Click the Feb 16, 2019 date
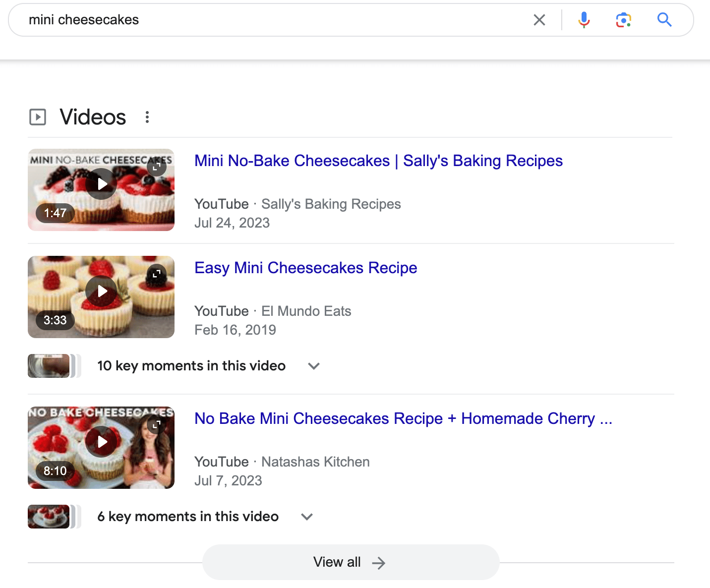710x588 pixels. click(235, 330)
